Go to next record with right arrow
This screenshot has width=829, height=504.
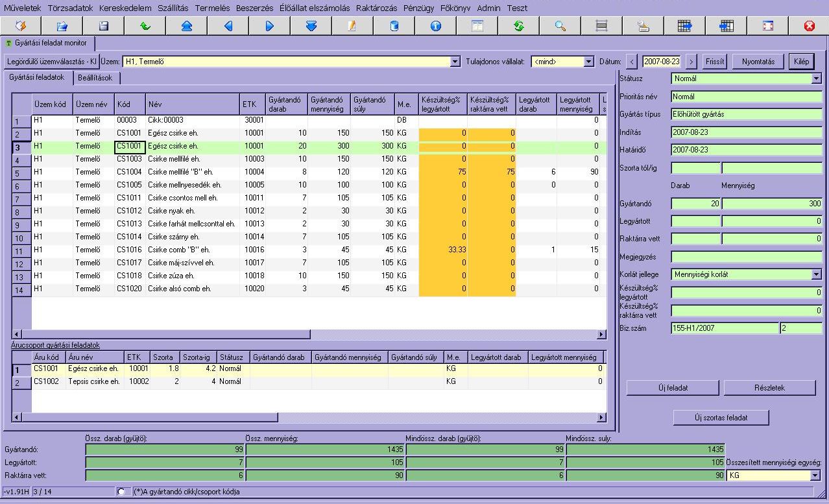tap(269, 26)
